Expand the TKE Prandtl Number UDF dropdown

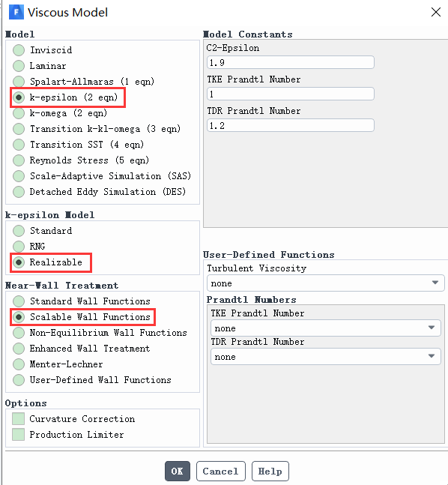(x=326, y=328)
